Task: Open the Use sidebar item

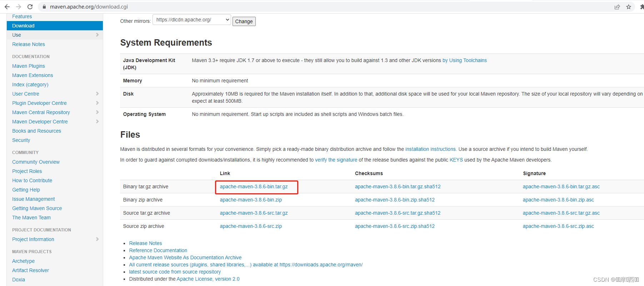Action: click(x=16, y=35)
